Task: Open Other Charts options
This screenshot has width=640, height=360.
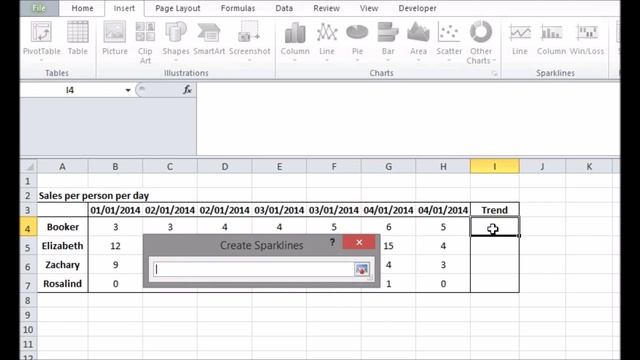Action: click(481, 43)
